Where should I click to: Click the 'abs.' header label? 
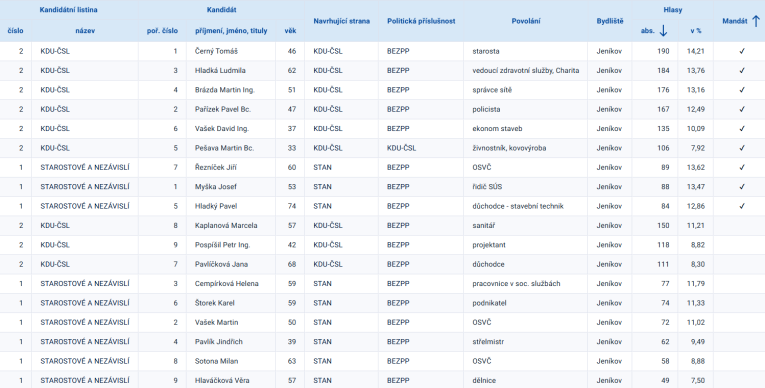[x=647, y=31]
